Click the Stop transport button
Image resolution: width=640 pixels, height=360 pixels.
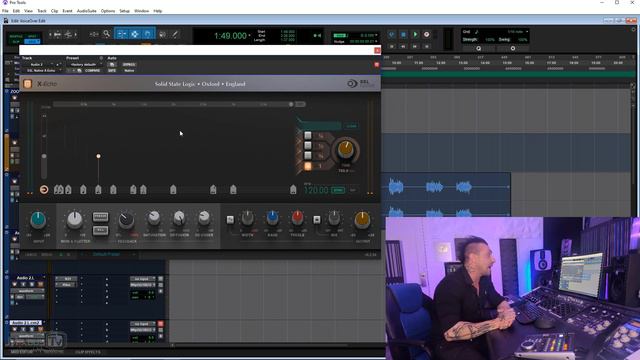(x=403, y=35)
